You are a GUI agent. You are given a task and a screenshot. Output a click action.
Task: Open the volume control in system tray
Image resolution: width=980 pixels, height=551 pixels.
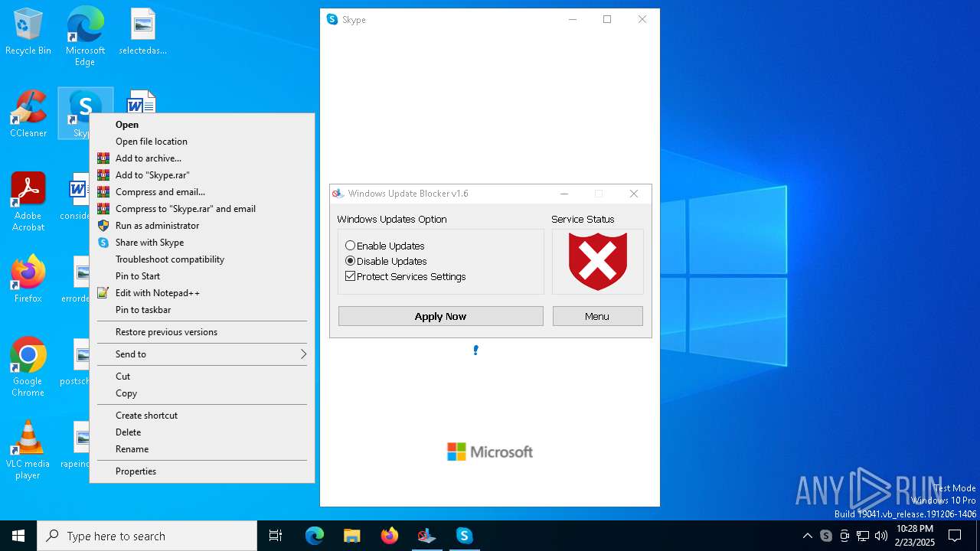click(881, 536)
